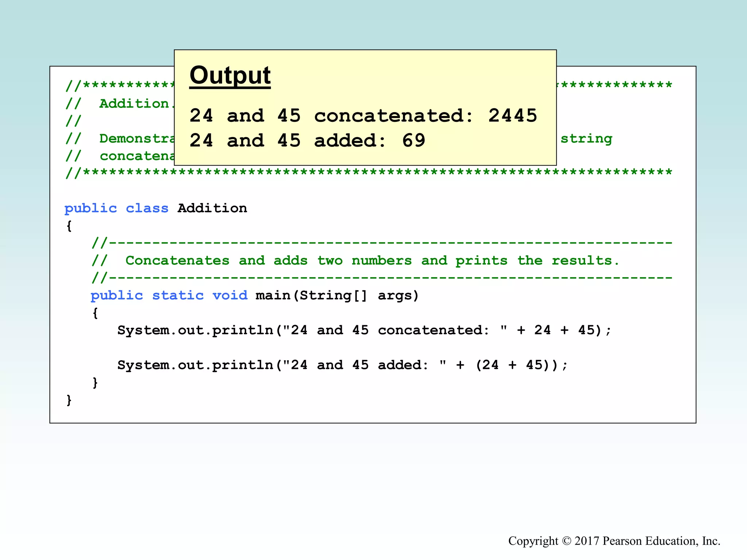Click the println statement with 'added'
Screen dimensions: 747x560
coord(342,365)
